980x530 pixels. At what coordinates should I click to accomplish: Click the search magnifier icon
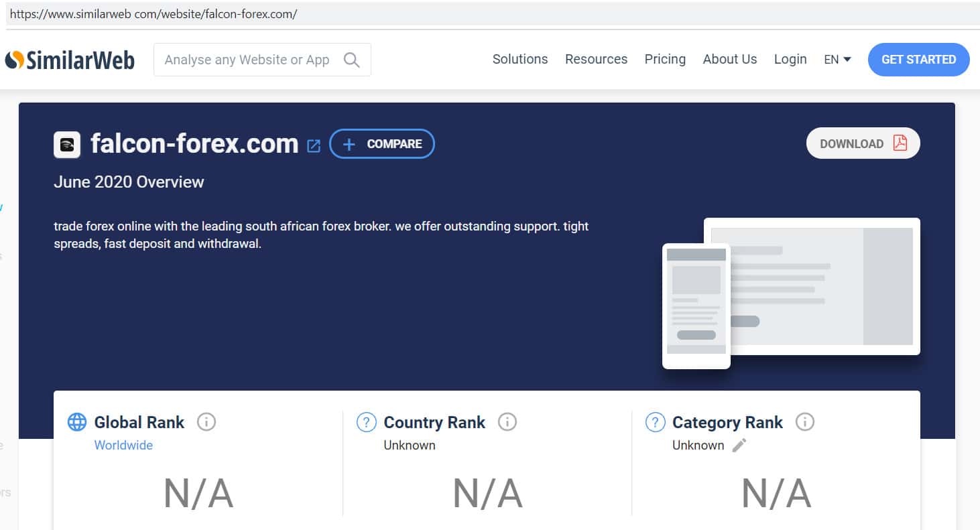click(351, 60)
